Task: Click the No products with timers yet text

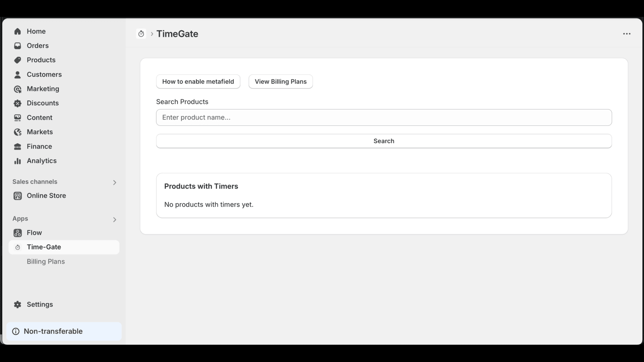Action: pyautogui.click(x=209, y=205)
